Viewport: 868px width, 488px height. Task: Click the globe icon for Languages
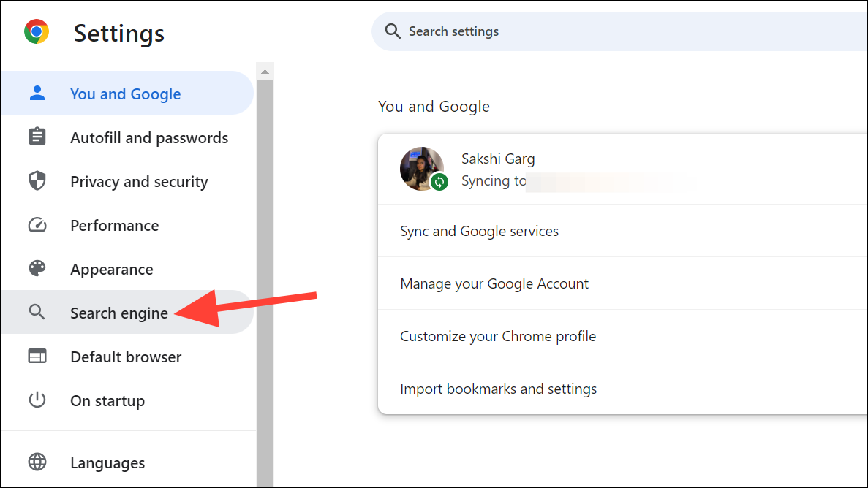[x=37, y=462]
